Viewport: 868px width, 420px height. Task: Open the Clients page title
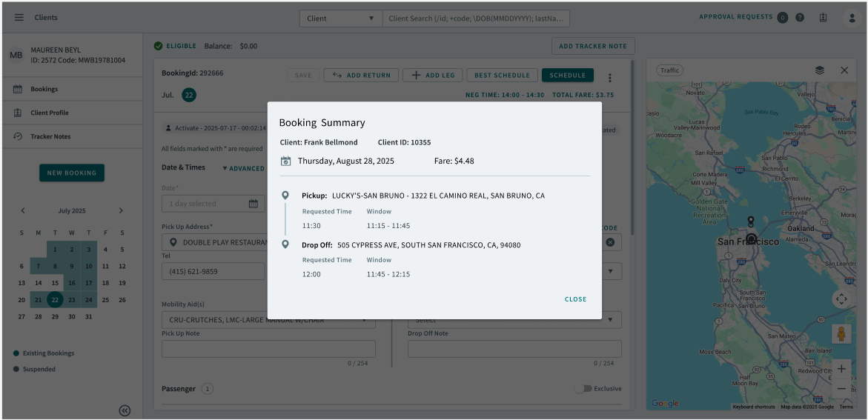(46, 18)
